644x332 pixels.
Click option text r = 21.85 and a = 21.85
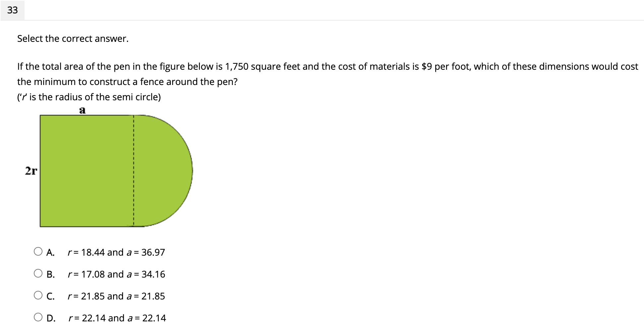(116, 296)
